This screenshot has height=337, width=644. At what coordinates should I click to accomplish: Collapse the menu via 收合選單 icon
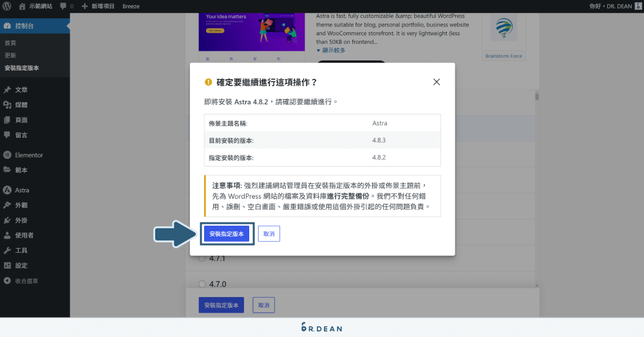pos(7,281)
